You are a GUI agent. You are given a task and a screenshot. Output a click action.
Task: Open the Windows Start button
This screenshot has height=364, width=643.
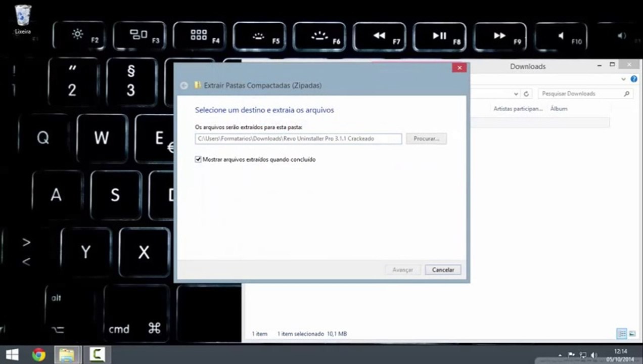12,355
